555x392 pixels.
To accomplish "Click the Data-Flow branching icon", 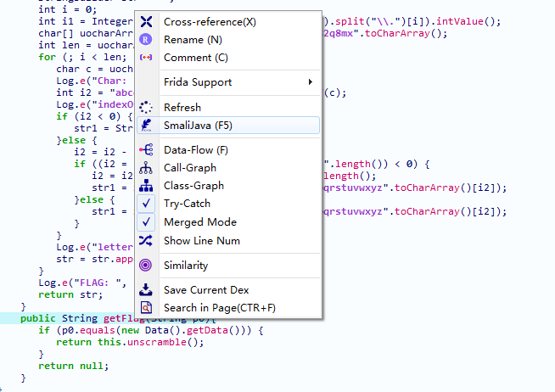I will [x=146, y=150].
